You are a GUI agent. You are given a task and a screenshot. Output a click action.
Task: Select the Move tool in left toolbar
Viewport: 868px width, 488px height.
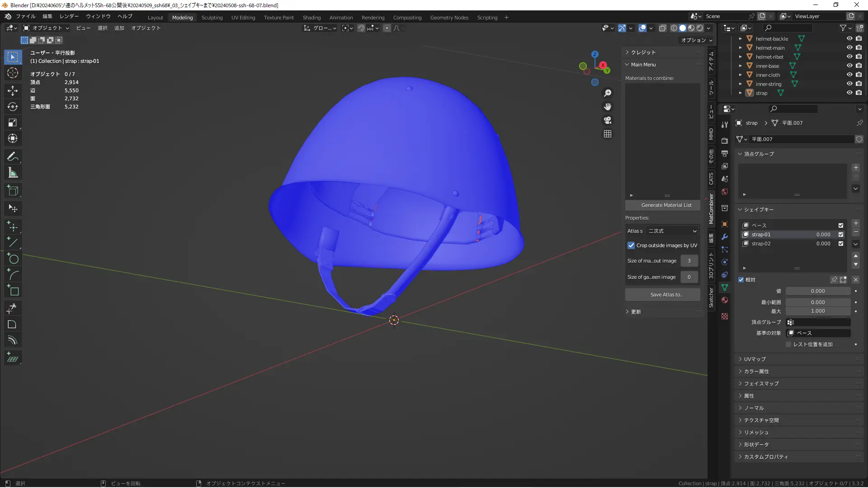[x=13, y=90]
